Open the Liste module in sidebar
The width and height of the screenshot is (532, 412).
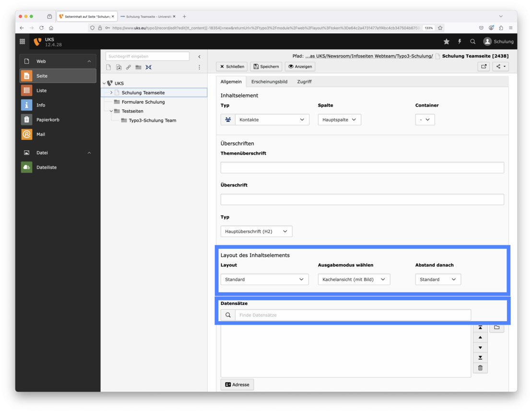click(x=41, y=90)
